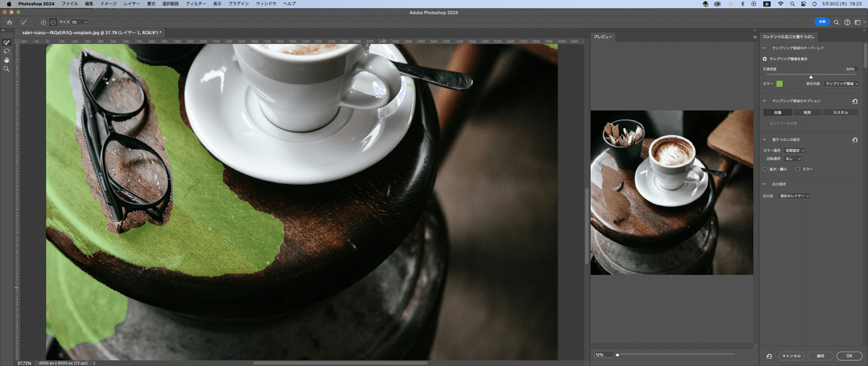Reset sampling area options with the arrow icon
This screenshot has height=366, width=868.
(x=855, y=101)
